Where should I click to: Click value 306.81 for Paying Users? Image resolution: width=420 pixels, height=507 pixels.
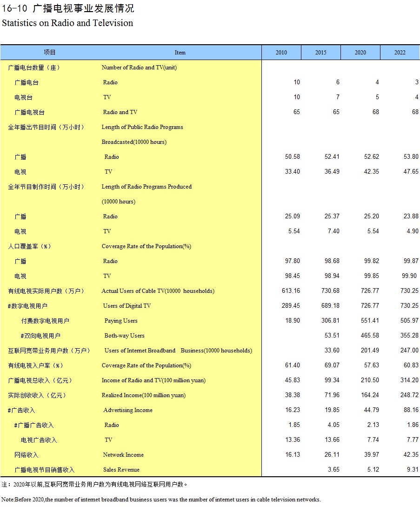point(331,320)
